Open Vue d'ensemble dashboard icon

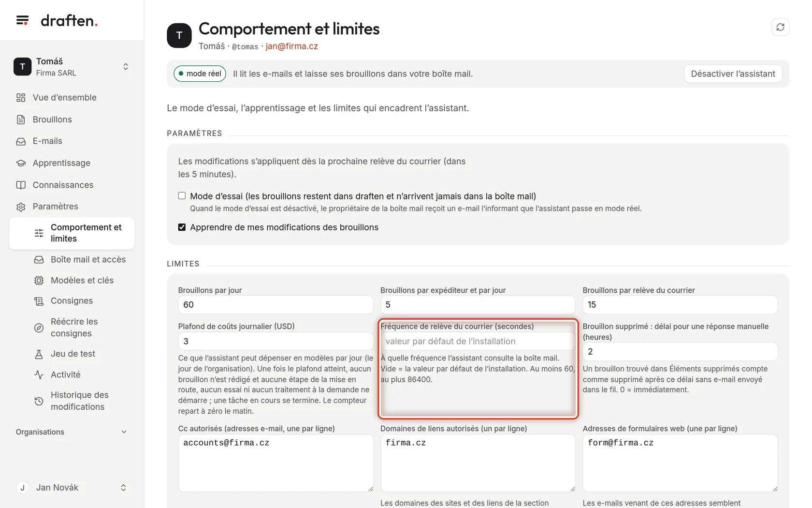point(21,98)
